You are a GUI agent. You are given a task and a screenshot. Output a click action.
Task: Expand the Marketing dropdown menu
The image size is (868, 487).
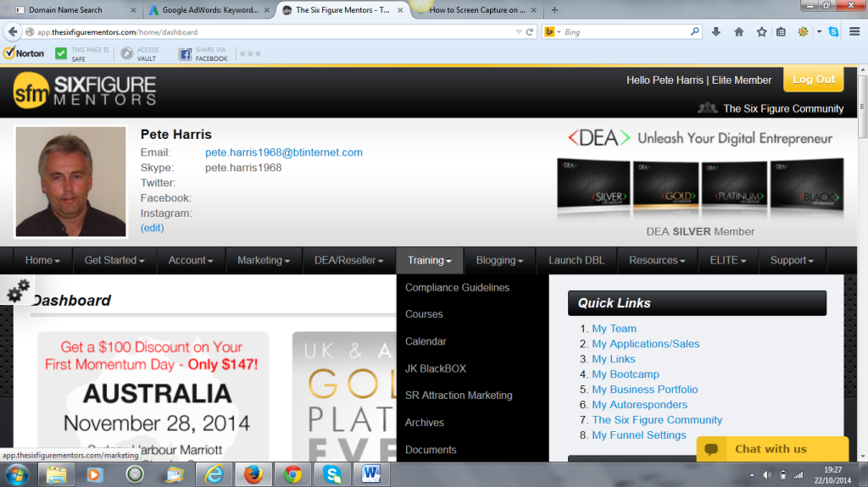coord(264,260)
